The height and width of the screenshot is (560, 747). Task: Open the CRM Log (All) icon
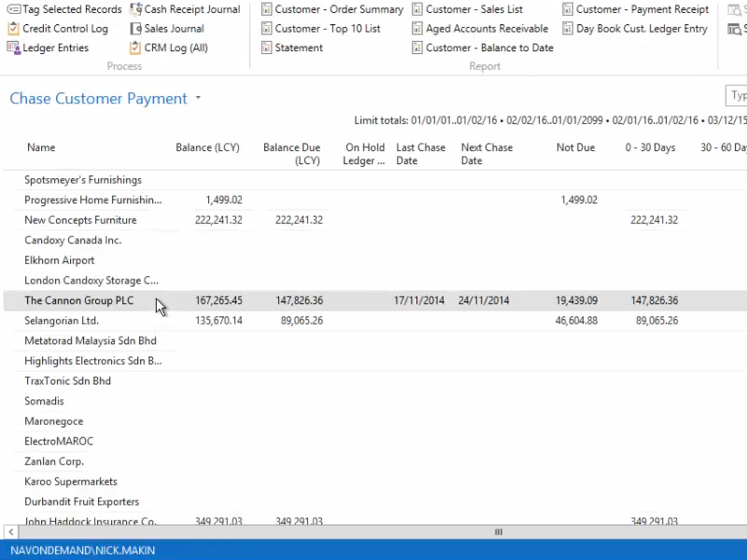pos(136,48)
